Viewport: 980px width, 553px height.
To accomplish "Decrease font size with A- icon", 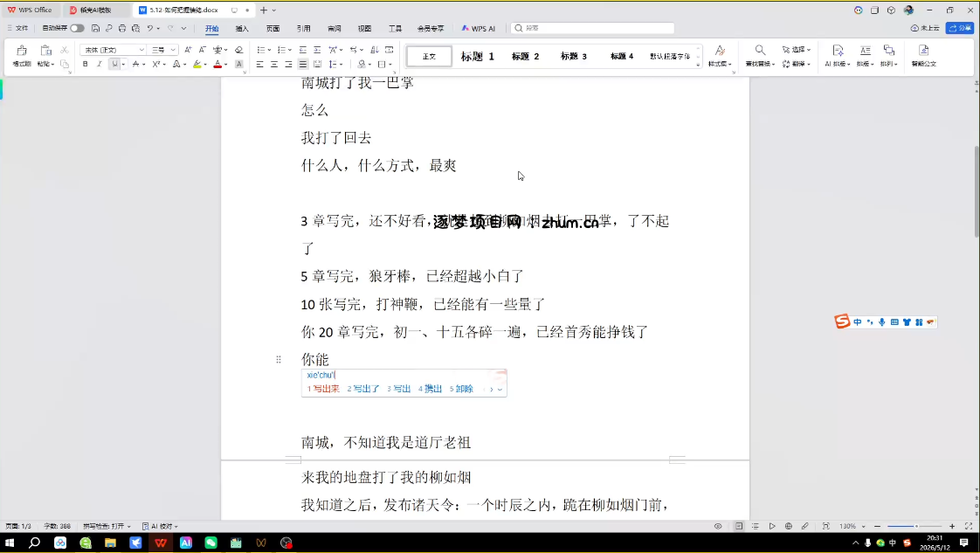I will tap(202, 50).
